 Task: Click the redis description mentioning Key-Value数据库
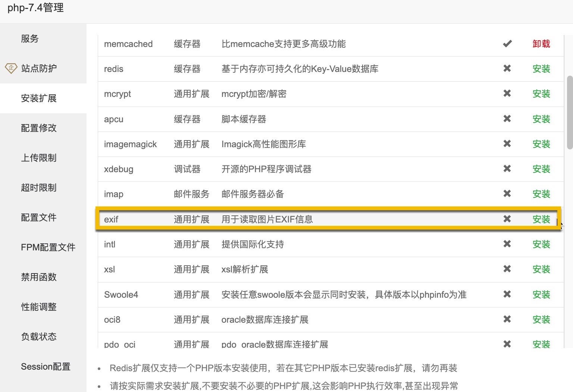point(300,69)
